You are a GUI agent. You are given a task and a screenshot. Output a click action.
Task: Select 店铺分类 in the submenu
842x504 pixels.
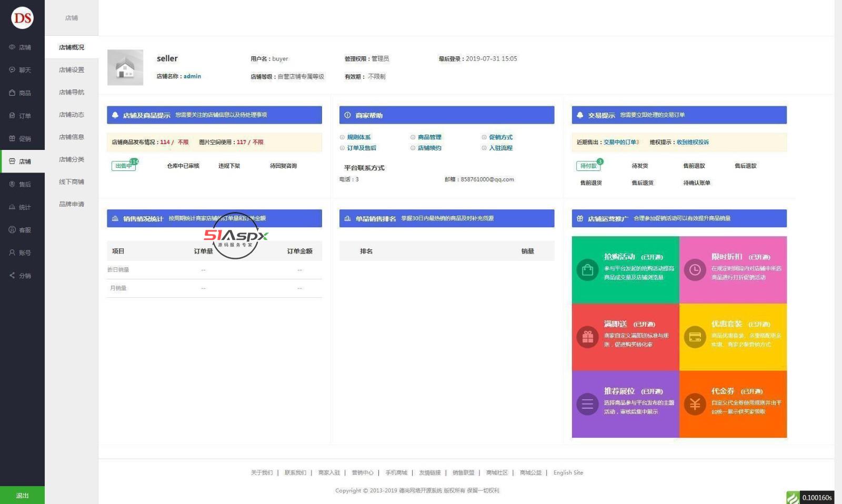point(72,159)
